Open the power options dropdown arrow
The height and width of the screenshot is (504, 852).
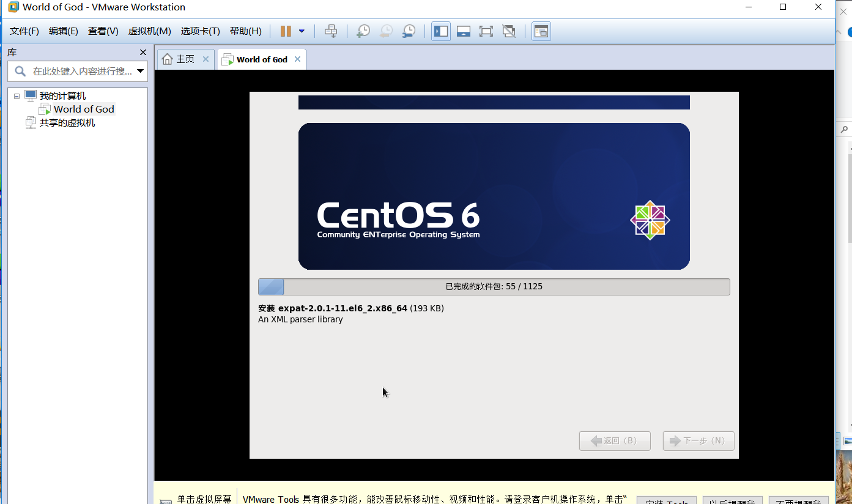pyautogui.click(x=302, y=31)
